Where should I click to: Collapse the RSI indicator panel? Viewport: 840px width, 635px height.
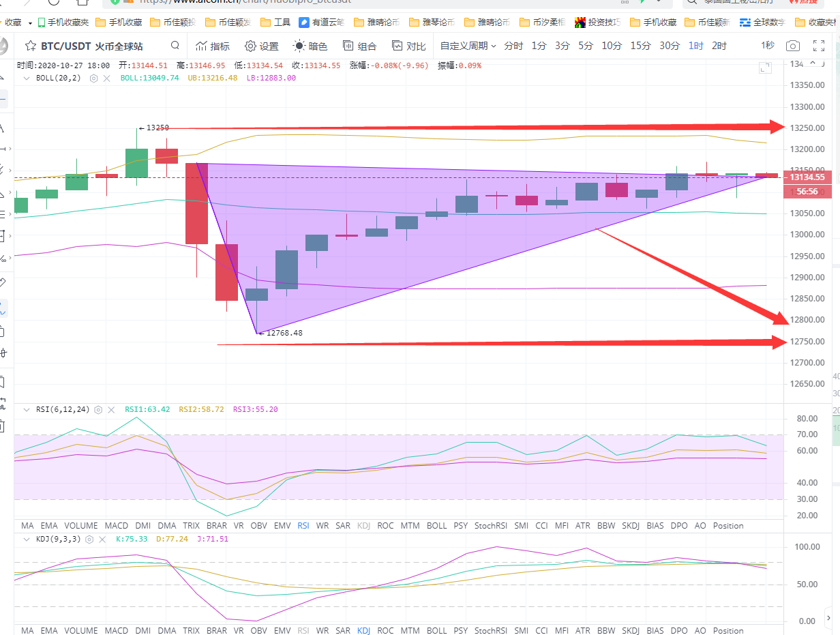coord(27,410)
